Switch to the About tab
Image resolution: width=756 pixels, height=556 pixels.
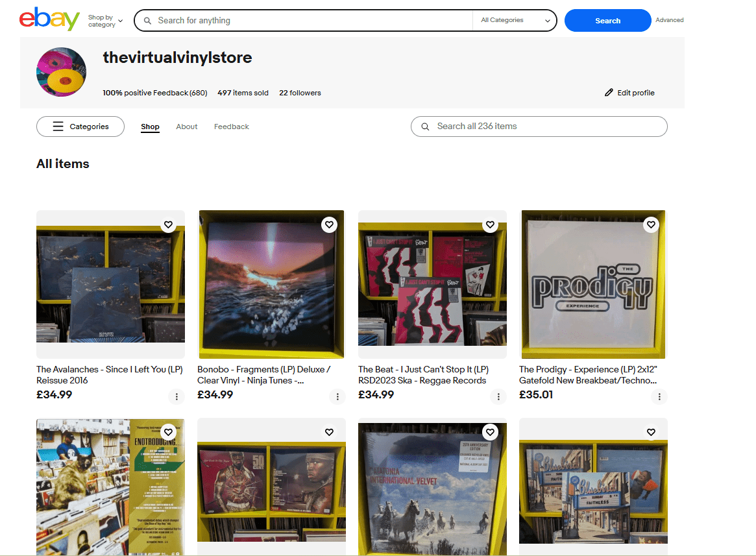coord(187,127)
